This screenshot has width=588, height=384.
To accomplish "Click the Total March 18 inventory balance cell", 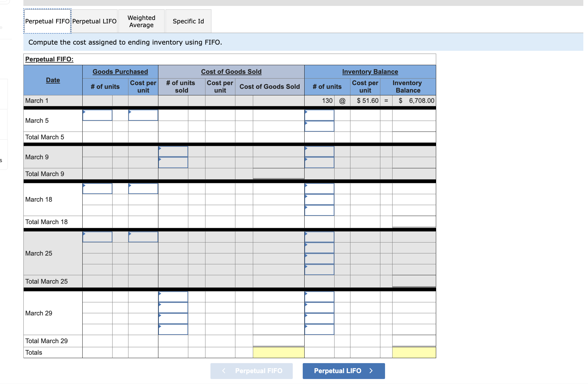I will click(414, 222).
